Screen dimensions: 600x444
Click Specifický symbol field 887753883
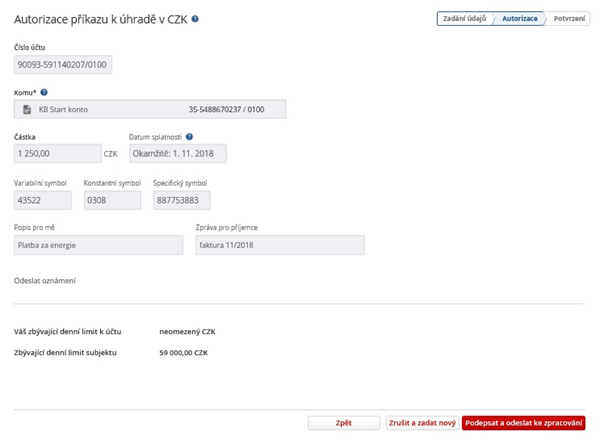pos(182,200)
